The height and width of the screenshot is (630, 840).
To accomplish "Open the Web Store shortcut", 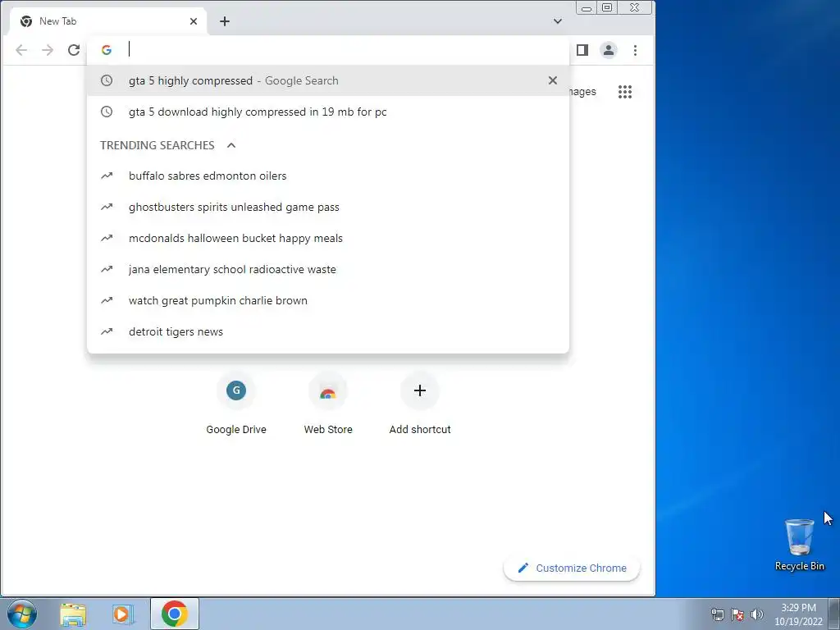I will point(328,403).
